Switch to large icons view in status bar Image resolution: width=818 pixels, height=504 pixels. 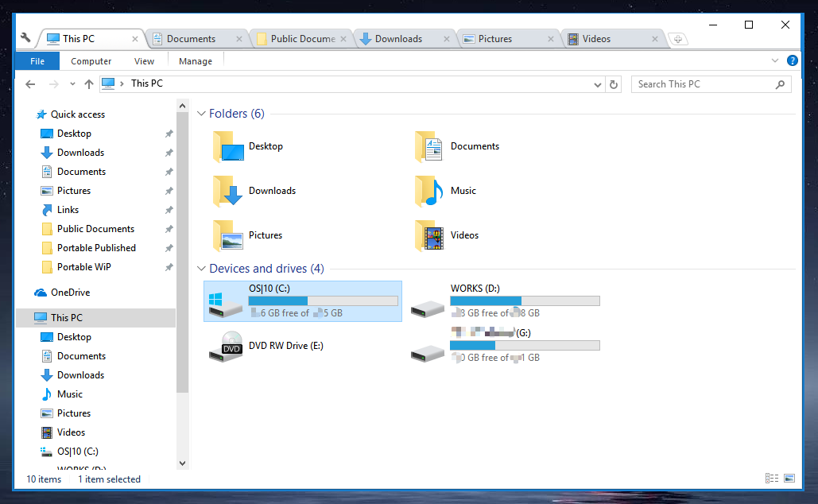(789, 479)
